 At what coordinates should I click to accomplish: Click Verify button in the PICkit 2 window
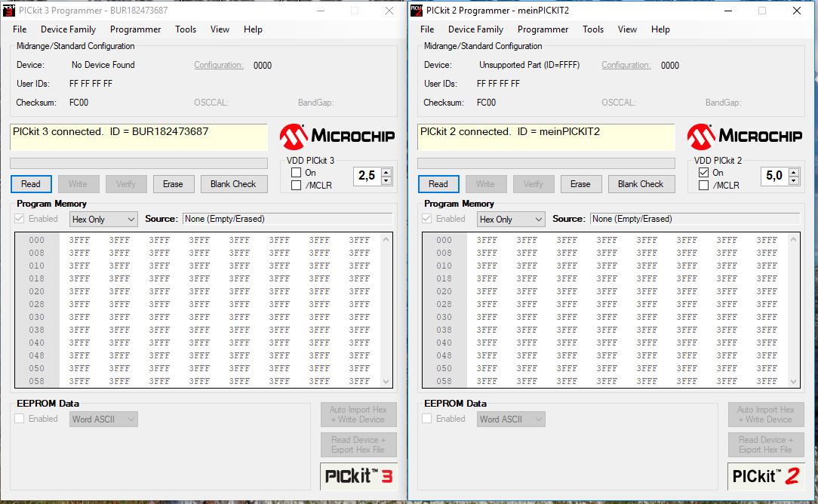534,183
